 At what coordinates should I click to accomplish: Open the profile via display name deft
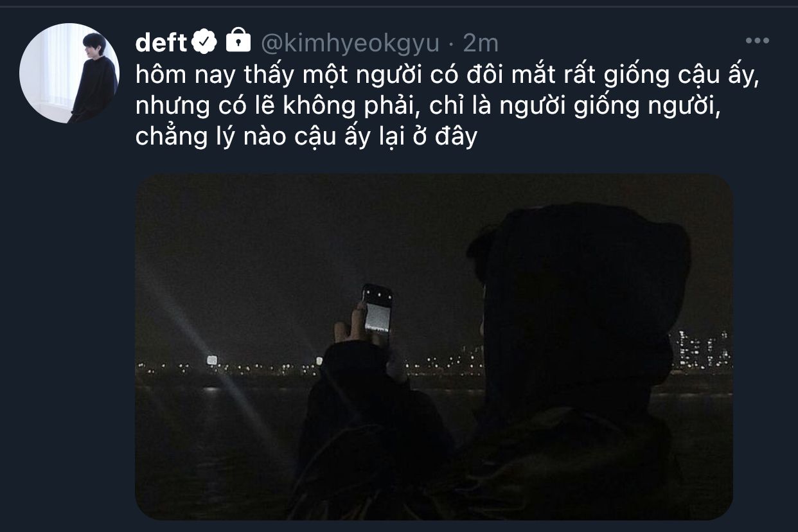(x=161, y=42)
